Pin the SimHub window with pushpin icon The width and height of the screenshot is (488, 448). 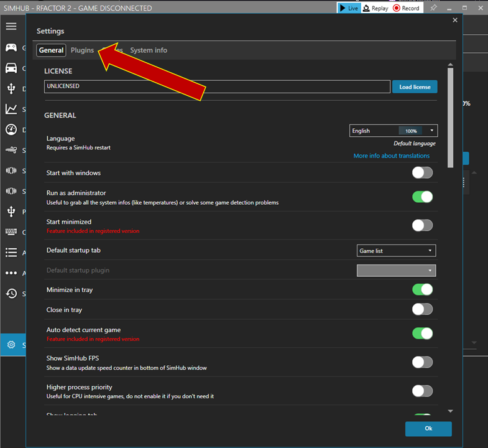(x=433, y=8)
